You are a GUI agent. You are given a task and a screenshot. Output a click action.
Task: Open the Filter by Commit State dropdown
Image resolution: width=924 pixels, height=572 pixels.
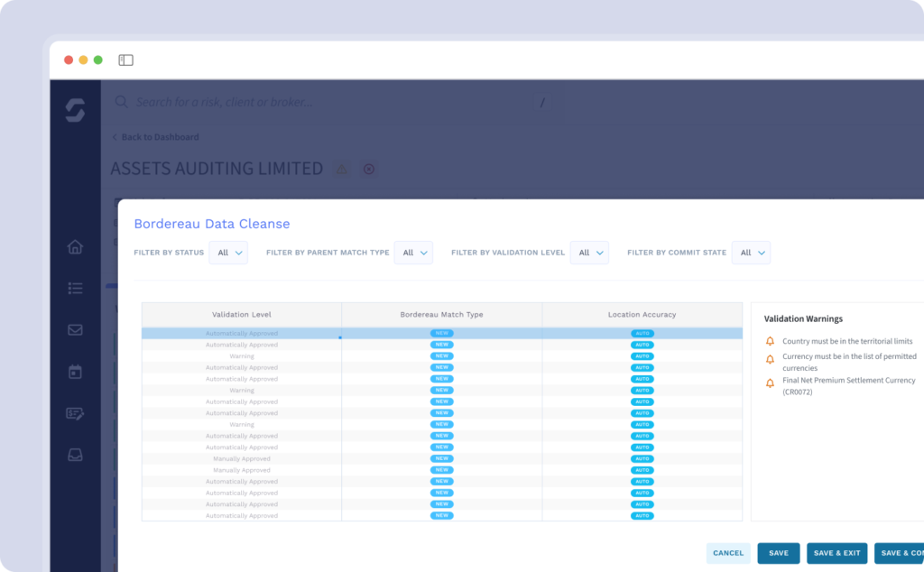coord(751,253)
